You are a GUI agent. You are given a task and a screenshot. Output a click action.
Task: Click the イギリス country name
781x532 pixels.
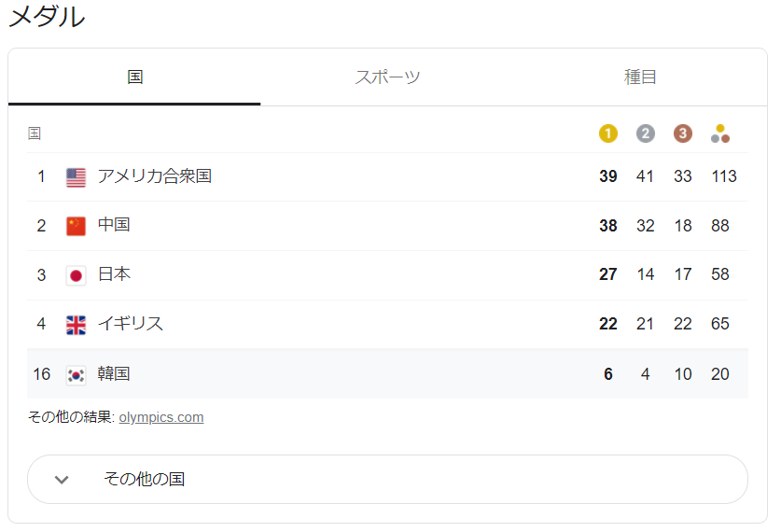point(131,324)
